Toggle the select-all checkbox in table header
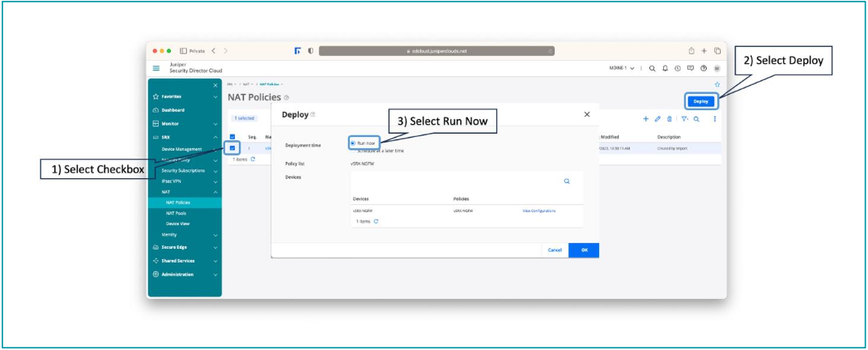This screenshot has height=350, width=868. 233,137
